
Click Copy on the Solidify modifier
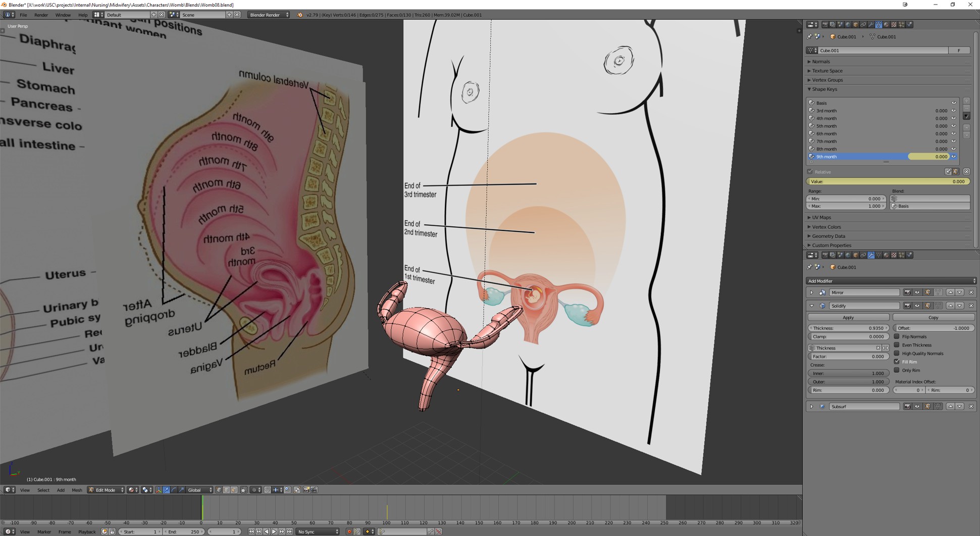tap(933, 317)
